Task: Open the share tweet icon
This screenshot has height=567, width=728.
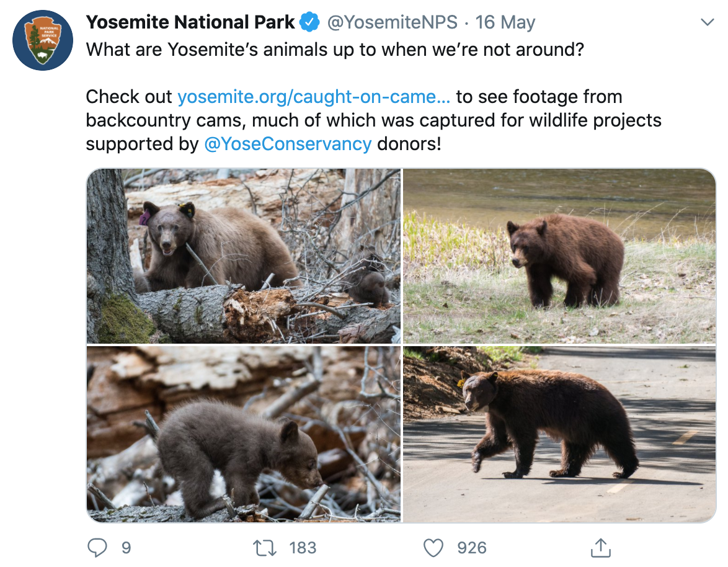Action: coord(600,548)
